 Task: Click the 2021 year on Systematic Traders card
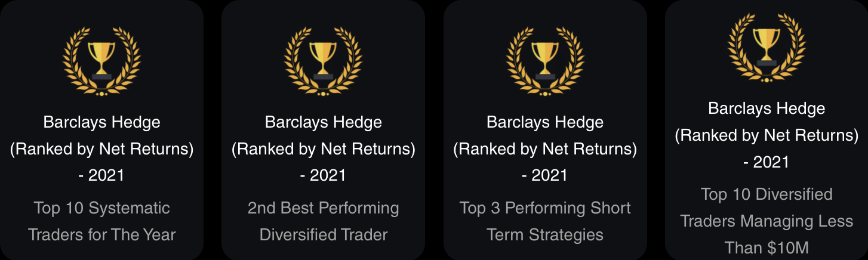click(106, 175)
